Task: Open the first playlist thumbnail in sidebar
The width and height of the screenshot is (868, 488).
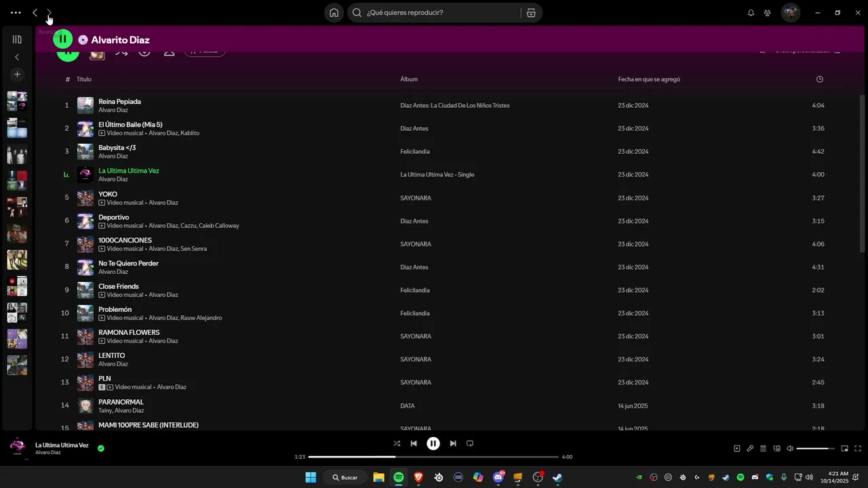Action: pos(17,101)
